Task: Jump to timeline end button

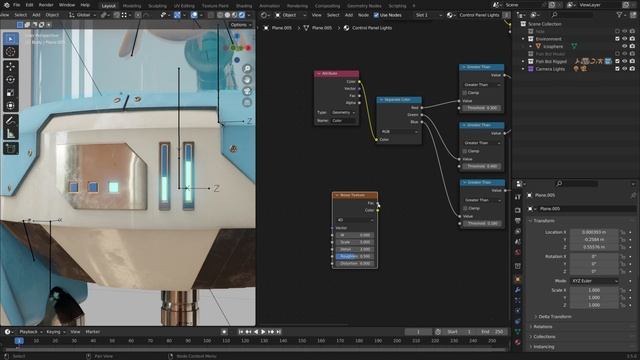Action: point(278,332)
